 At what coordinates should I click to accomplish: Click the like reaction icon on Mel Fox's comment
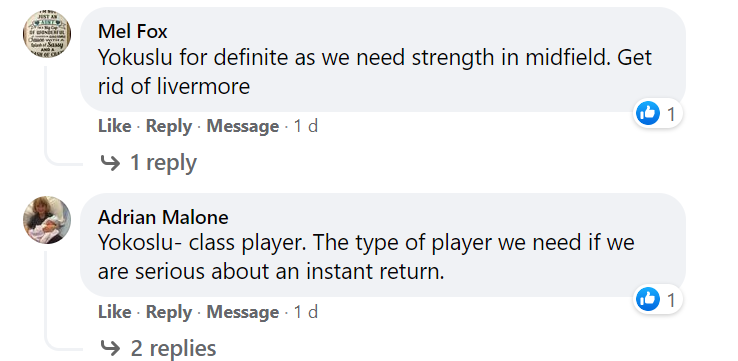click(648, 113)
